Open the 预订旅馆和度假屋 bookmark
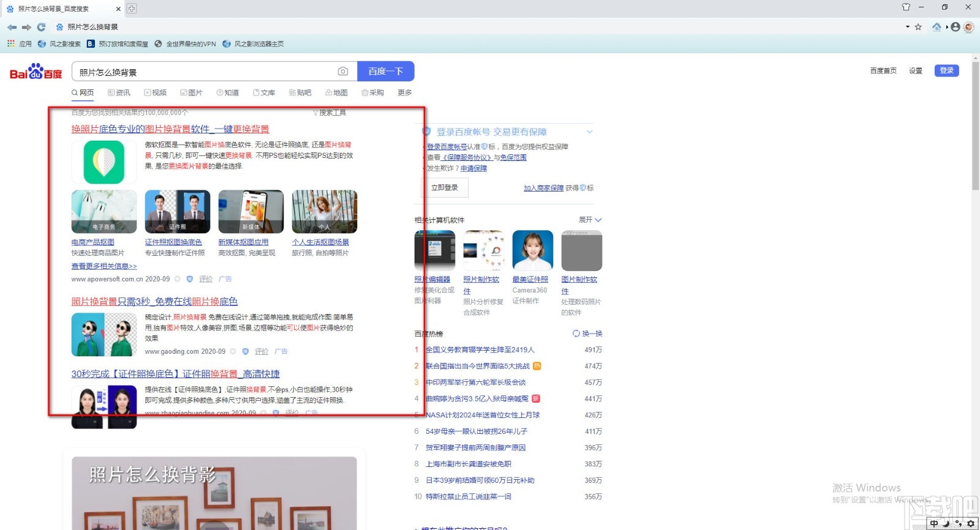The width and height of the screenshot is (980, 530). point(118,44)
